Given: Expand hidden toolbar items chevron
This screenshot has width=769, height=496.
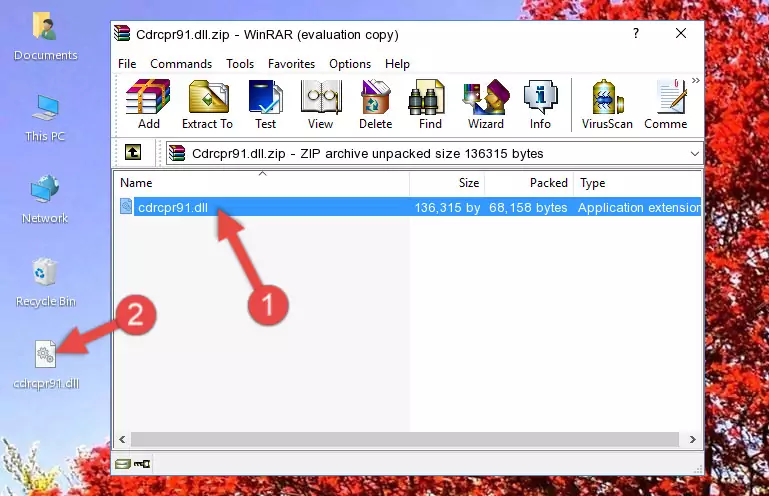Looking at the screenshot, I should [695, 81].
